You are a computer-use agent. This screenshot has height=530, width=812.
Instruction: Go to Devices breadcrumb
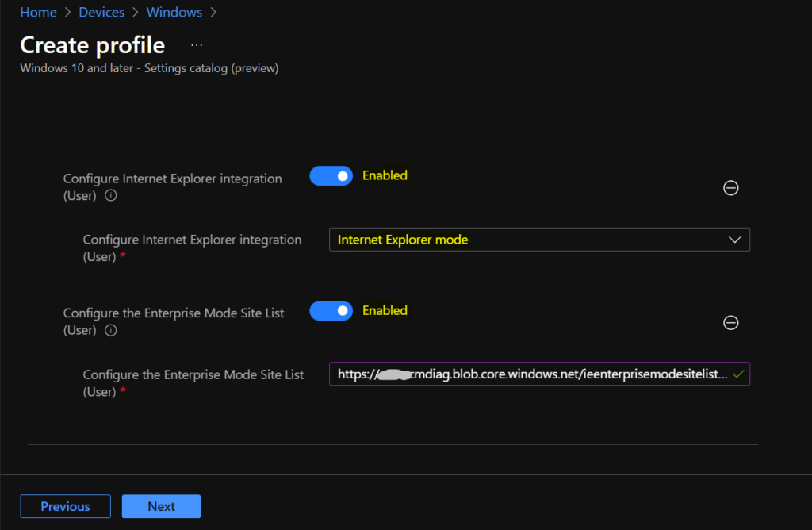(x=101, y=13)
